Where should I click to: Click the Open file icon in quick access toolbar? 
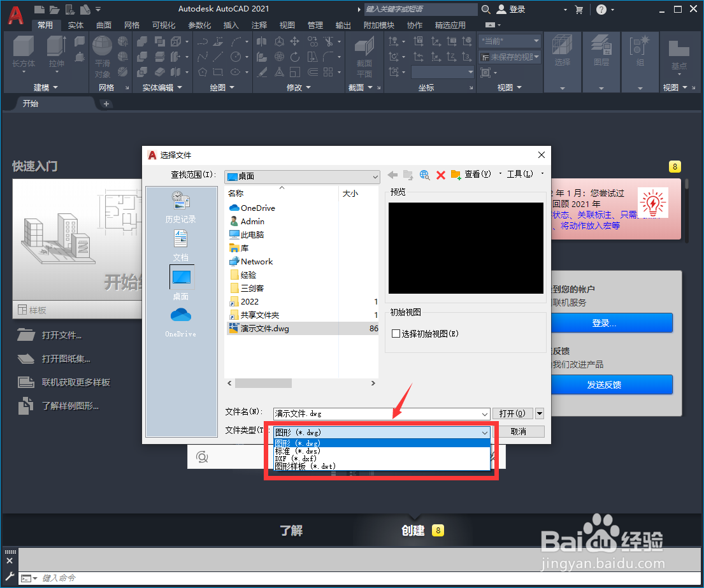(x=54, y=9)
